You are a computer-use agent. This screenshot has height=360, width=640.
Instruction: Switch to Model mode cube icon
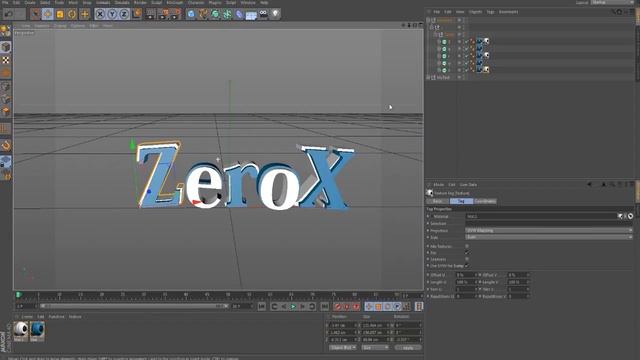[x=6, y=47]
